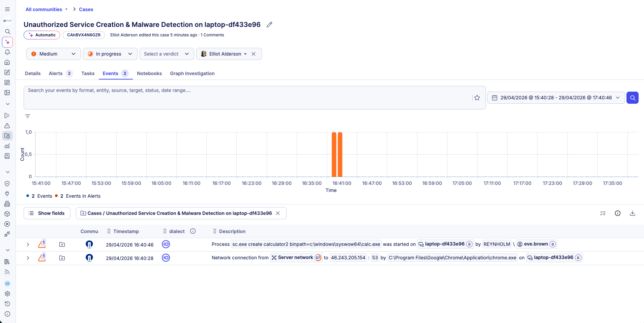Remove the case filter chip

pos(278,213)
